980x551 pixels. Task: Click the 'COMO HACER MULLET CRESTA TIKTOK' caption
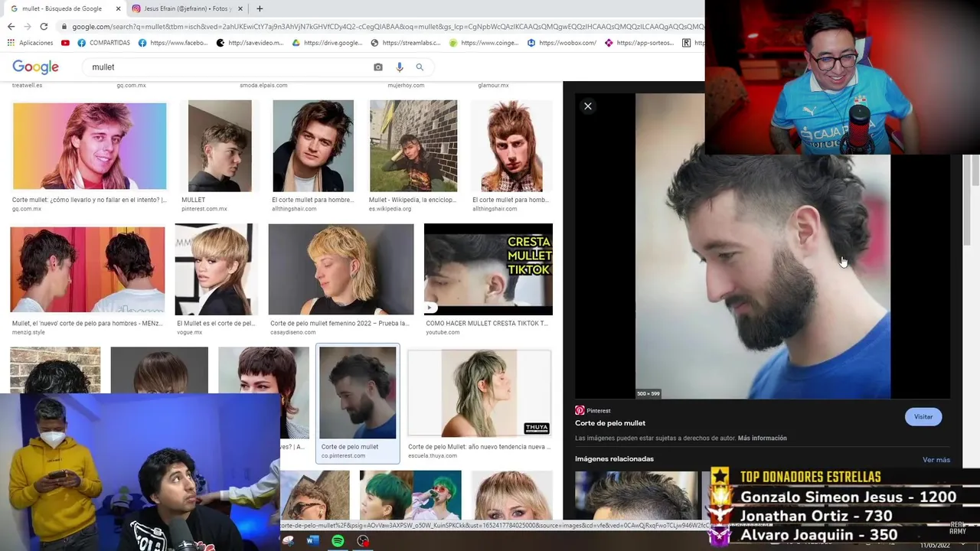tap(487, 324)
